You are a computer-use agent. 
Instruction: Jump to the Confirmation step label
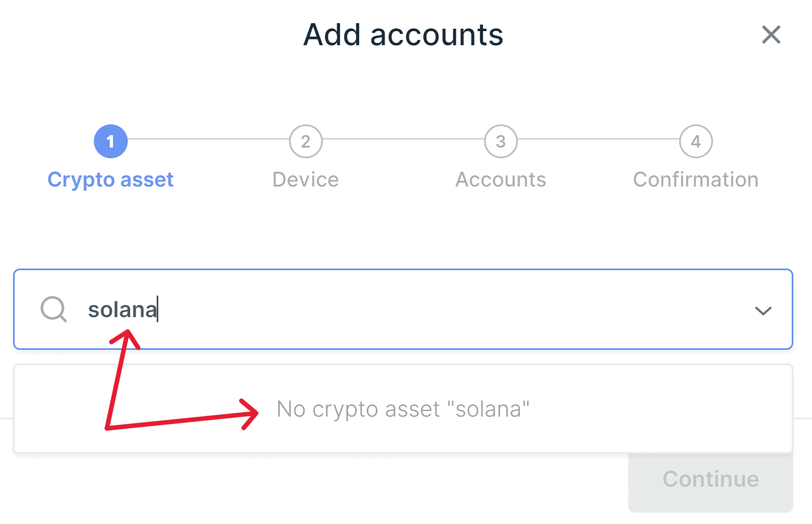tap(696, 180)
